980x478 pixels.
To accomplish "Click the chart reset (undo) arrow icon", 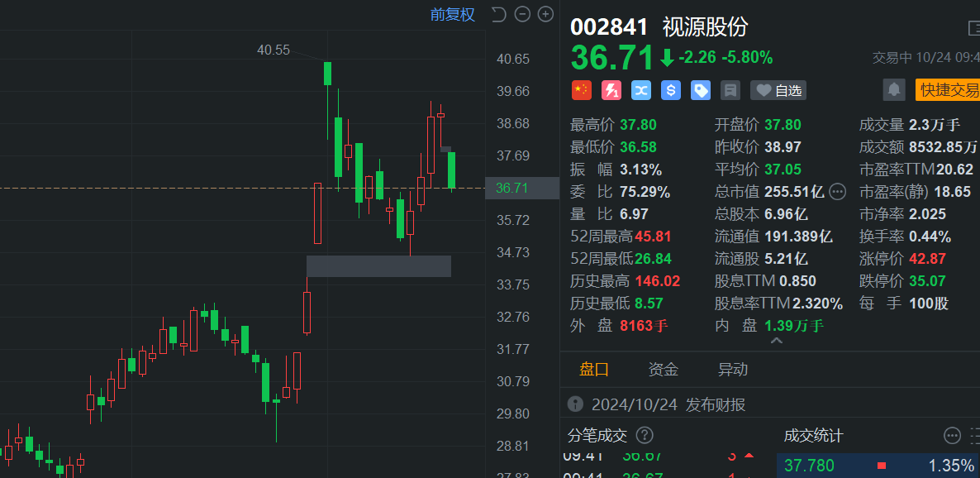I will [x=498, y=14].
